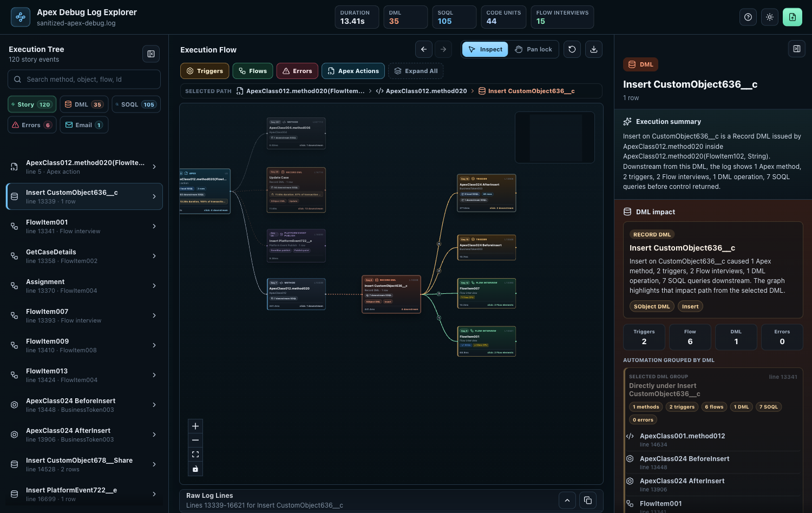Image resolution: width=812 pixels, height=513 pixels.
Task: Open ApexClass024 AfterInsert line 13906 in right panel
Action: (x=713, y=484)
